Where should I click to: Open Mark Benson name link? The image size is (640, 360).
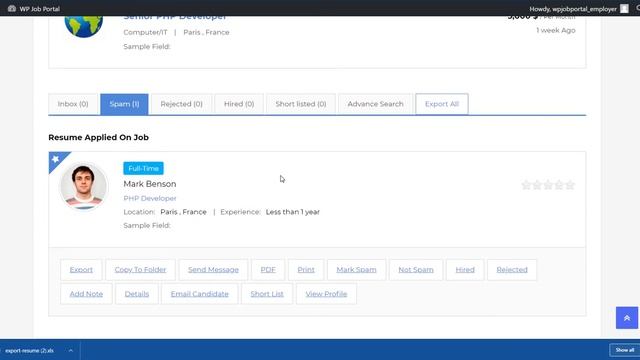[x=150, y=184]
